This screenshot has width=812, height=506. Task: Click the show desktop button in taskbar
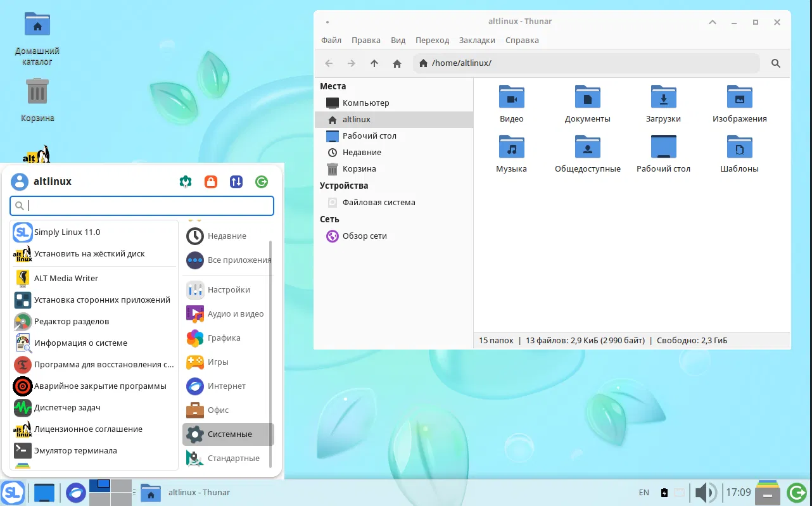(45, 492)
